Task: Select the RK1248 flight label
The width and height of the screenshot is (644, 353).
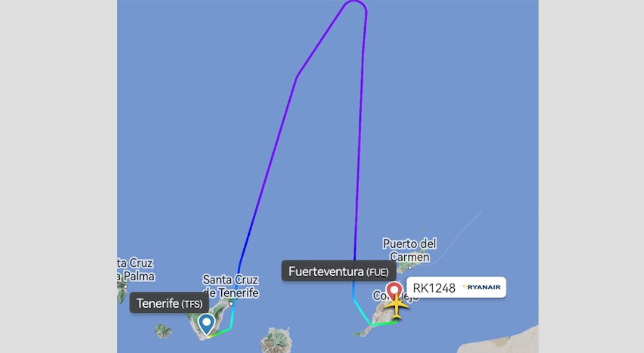Action: click(x=456, y=287)
